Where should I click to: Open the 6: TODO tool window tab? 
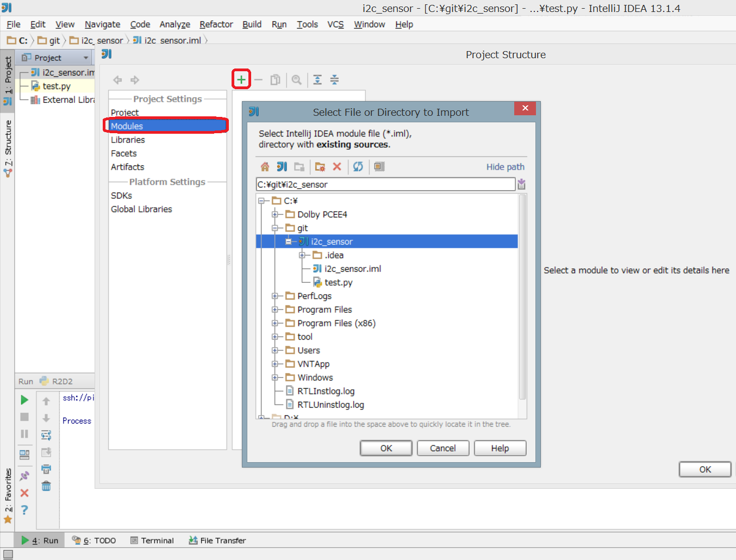click(x=94, y=540)
